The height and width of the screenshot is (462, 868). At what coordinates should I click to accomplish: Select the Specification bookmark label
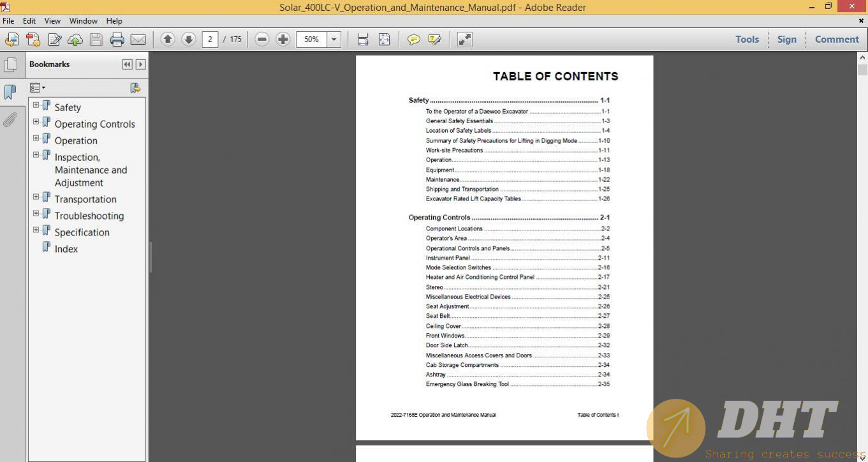pyautogui.click(x=82, y=232)
